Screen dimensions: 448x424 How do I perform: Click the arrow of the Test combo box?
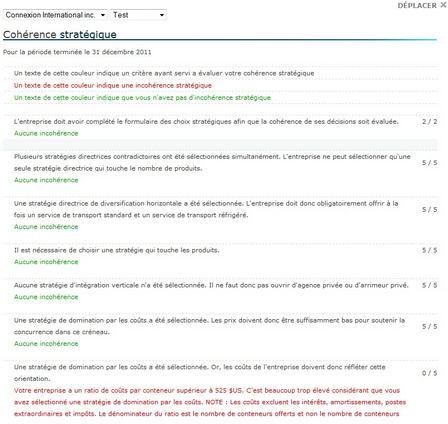(162, 15)
